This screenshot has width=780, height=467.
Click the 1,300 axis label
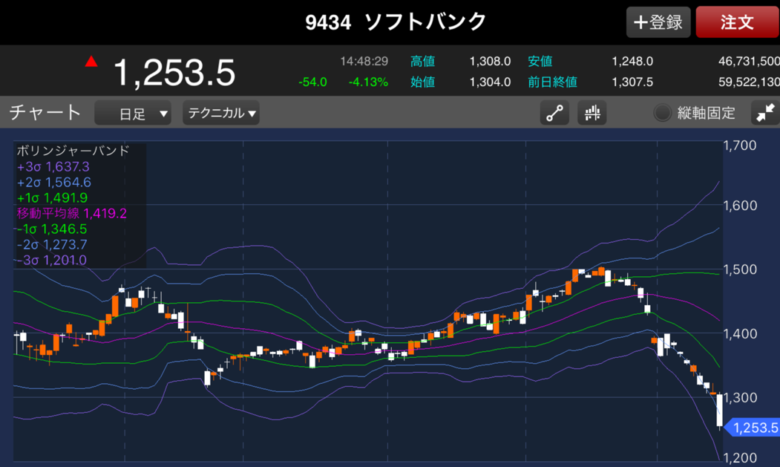[x=740, y=398]
